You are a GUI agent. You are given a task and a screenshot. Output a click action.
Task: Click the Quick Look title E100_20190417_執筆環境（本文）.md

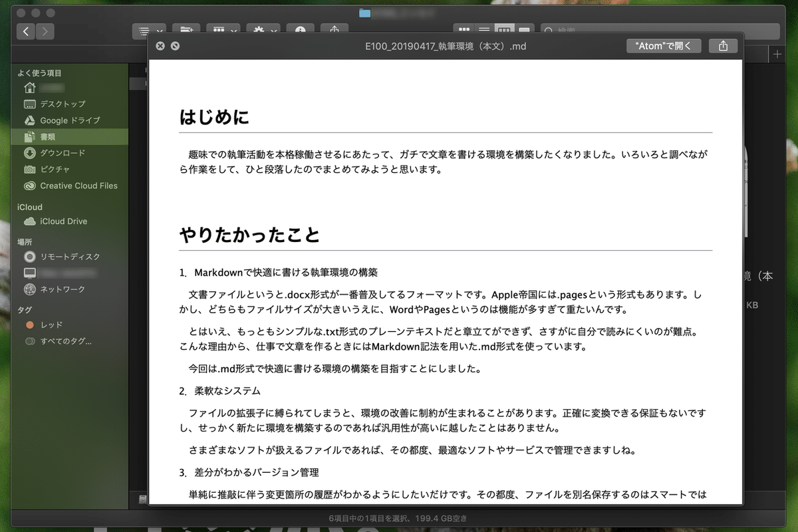coord(446,47)
